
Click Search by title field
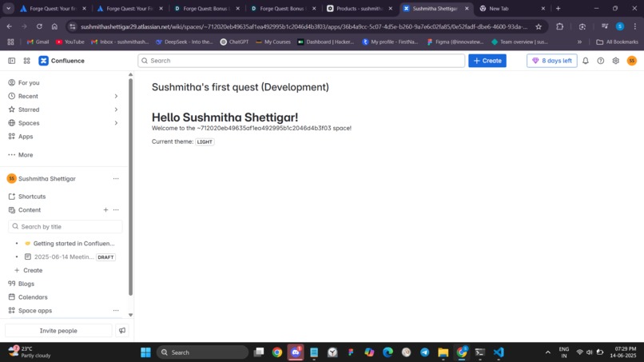[x=66, y=226]
